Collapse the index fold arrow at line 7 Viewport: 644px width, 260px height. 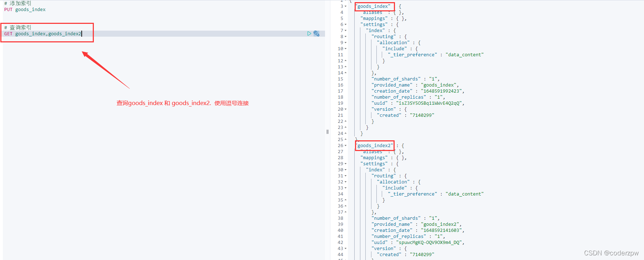point(346,31)
